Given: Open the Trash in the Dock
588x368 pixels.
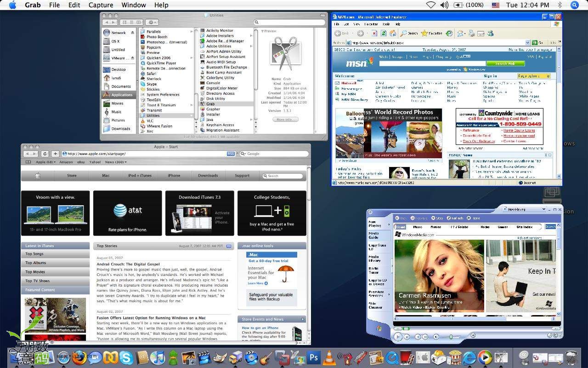Looking at the screenshot, I should 571,357.
